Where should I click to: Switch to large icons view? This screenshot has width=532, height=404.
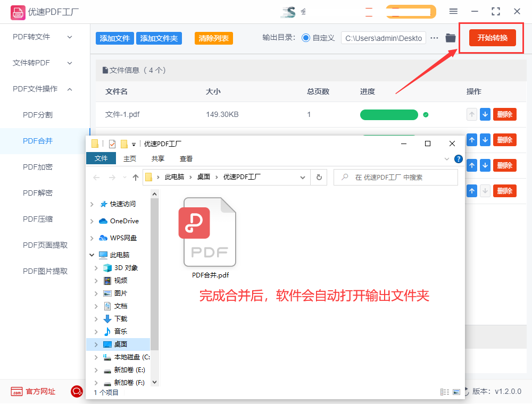pos(456,392)
